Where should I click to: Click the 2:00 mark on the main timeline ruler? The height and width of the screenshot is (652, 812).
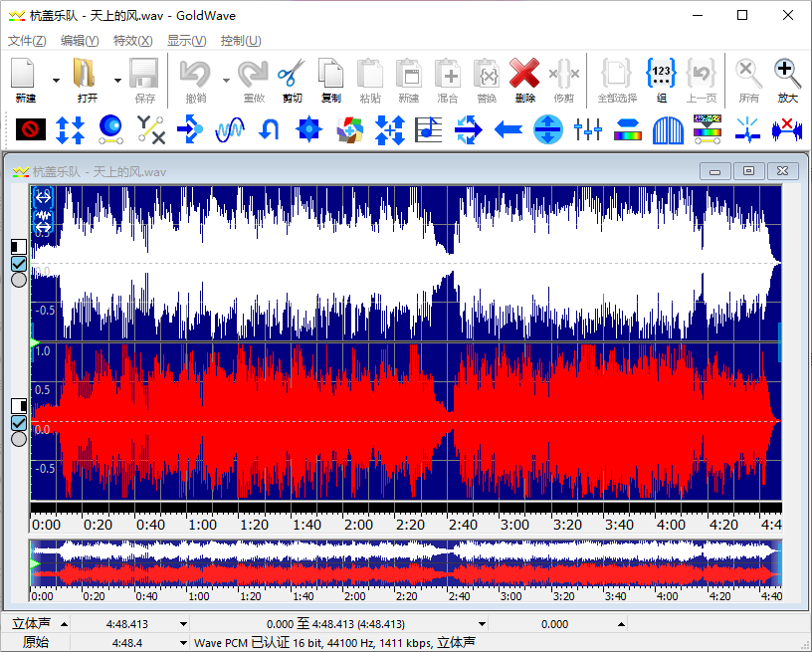[x=357, y=525]
